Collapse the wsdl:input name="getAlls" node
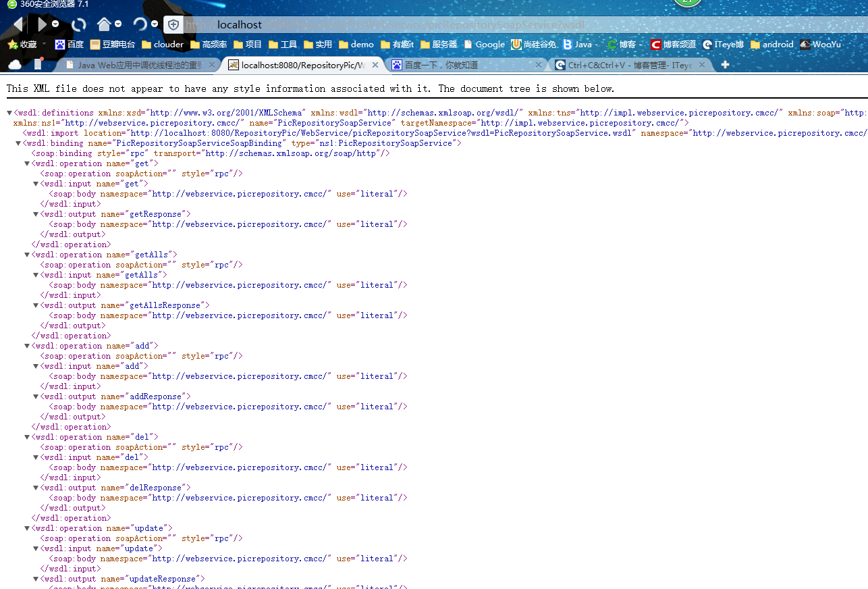This screenshot has height=589, width=868. point(36,275)
